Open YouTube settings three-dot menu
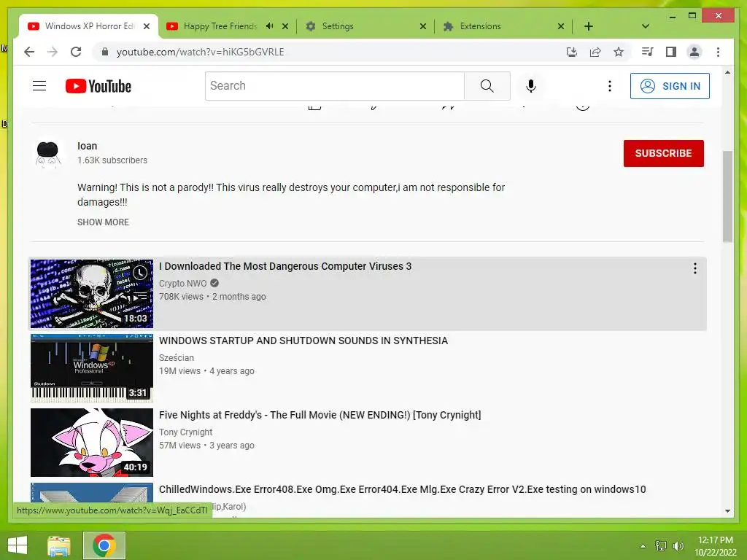This screenshot has width=747, height=560. pyautogui.click(x=609, y=86)
